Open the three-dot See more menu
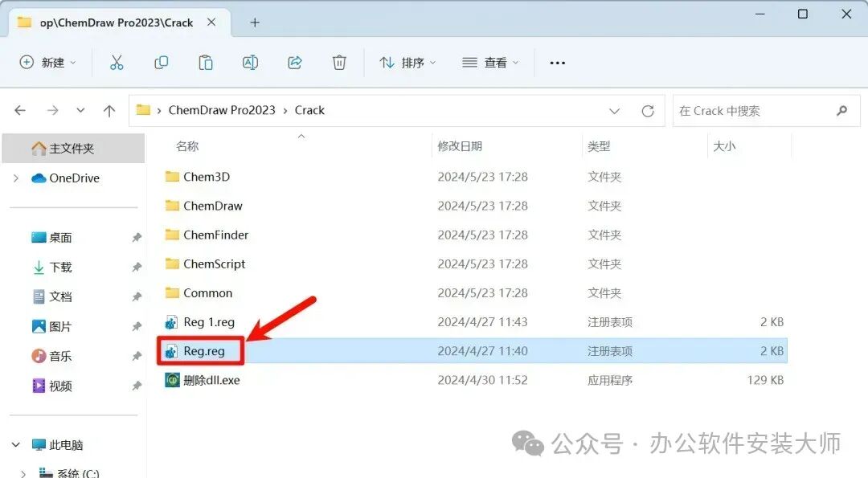The image size is (868, 478). [558, 63]
